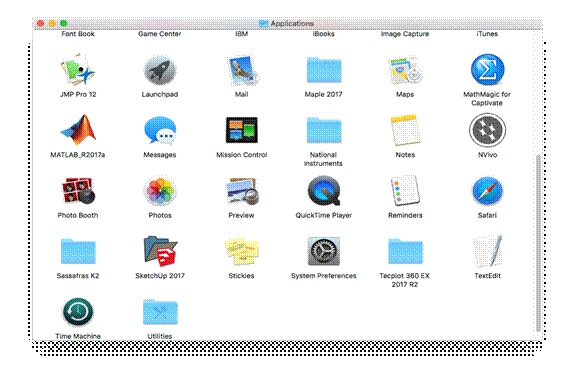
Task: Open the National Instruments folder
Action: point(324,130)
